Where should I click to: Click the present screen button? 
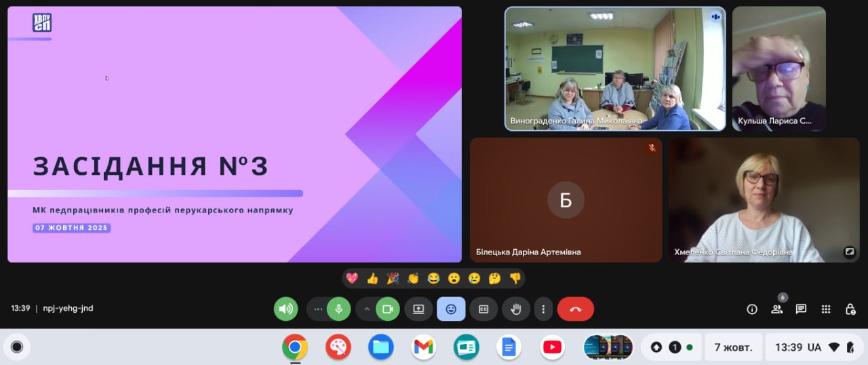tap(418, 309)
